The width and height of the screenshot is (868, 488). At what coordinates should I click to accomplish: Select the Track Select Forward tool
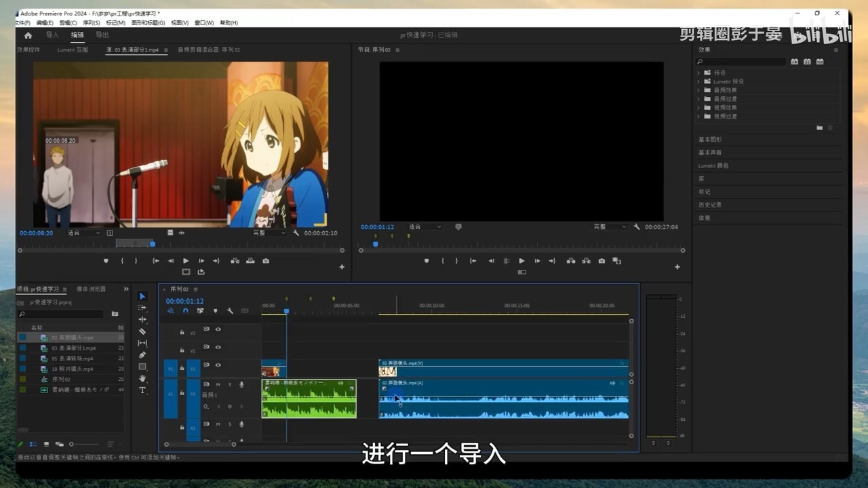142,308
